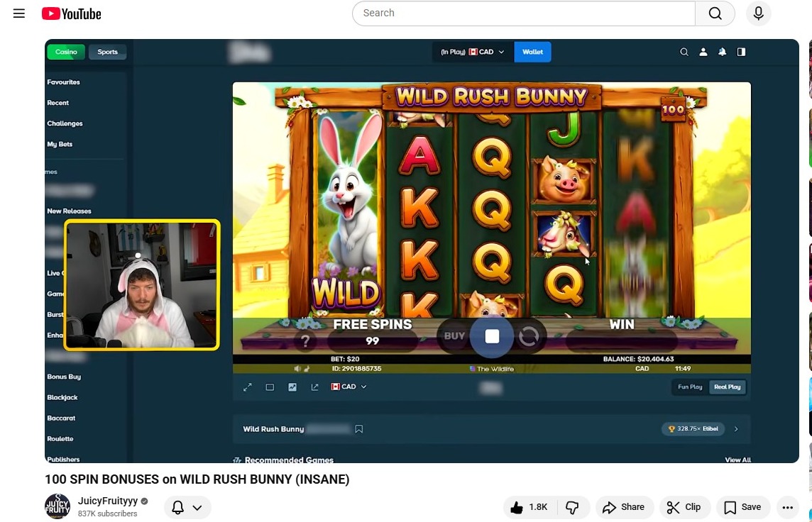Screen dimensions: 812x522
Task: Click the Wild bunny reel symbol
Action: [x=347, y=212]
